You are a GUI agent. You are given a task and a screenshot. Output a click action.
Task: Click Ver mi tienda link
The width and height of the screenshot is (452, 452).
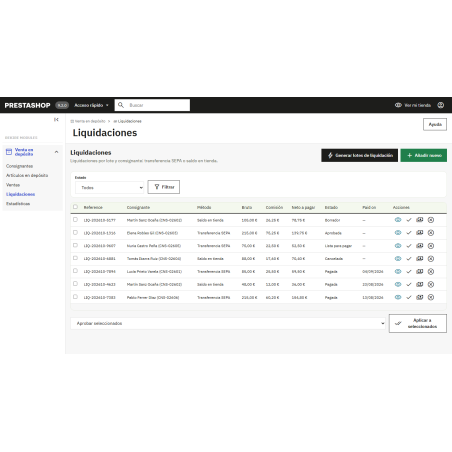[x=413, y=105]
